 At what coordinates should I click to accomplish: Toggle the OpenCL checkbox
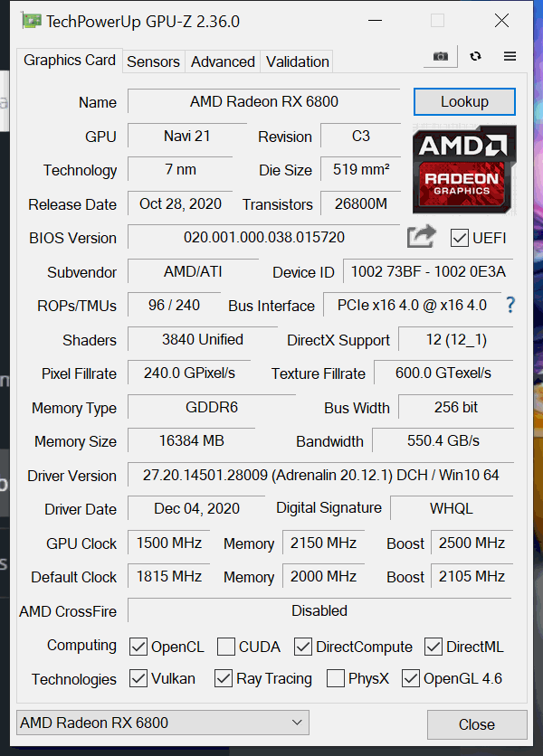tap(138, 647)
